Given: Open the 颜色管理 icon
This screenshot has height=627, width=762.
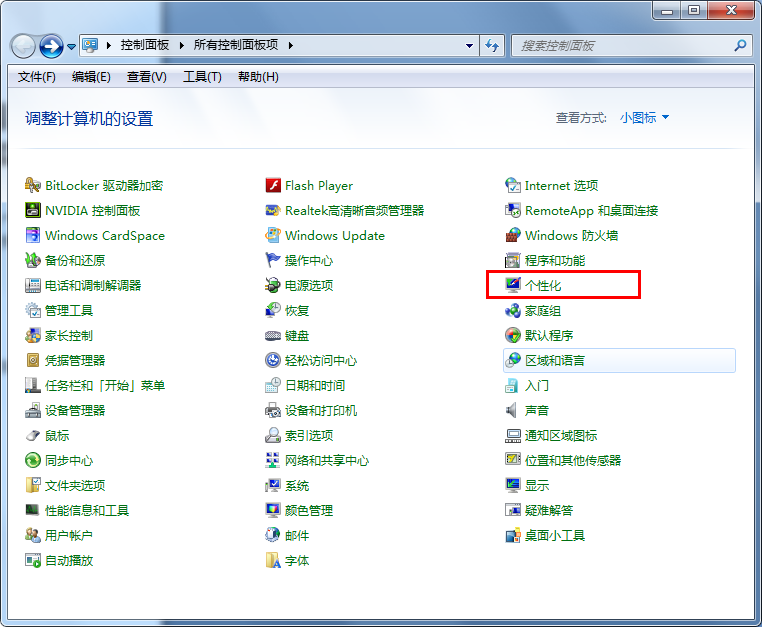Looking at the screenshot, I should tap(273, 510).
